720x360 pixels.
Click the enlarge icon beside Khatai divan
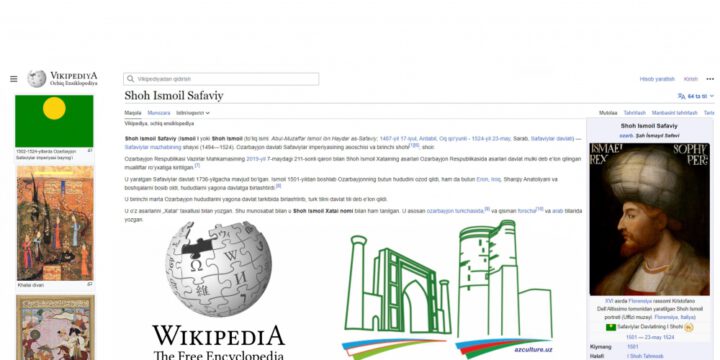(90, 284)
